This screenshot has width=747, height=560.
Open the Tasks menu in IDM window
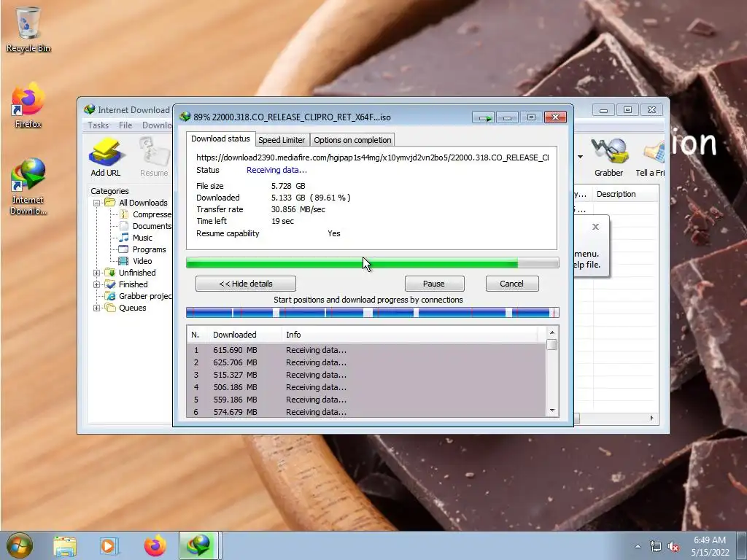point(98,125)
